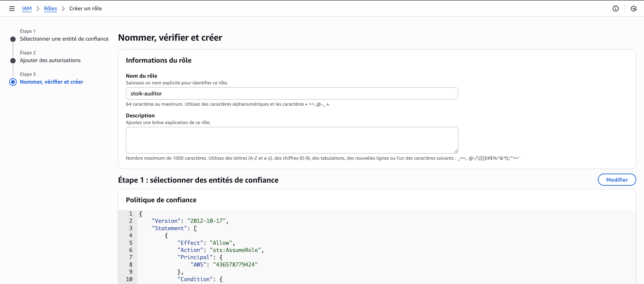Screen dimensions: 644x284
Task: Click line 8 AWS principal in policy editor
Action: tap(224, 265)
